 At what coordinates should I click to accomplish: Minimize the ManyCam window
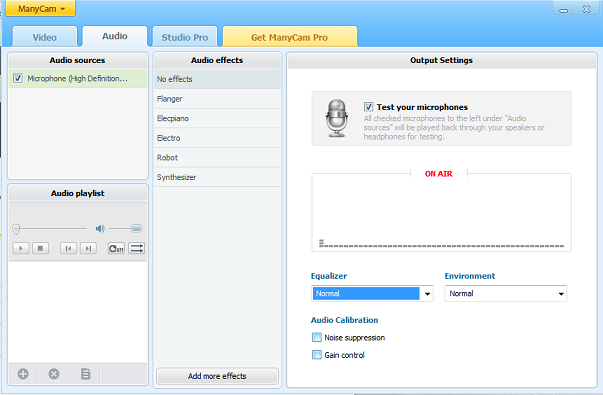click(x=563, y=9)
